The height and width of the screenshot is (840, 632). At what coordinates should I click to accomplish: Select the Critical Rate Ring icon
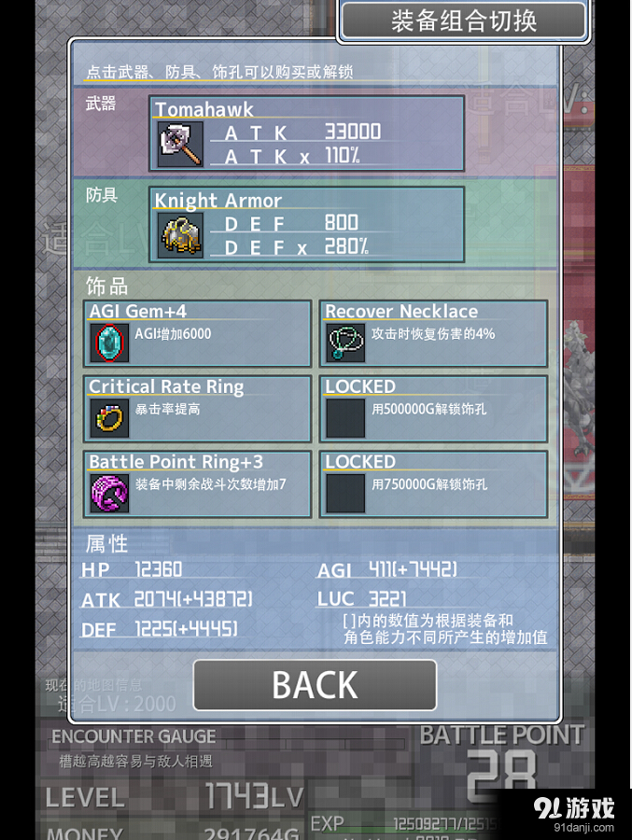(109, 418)
